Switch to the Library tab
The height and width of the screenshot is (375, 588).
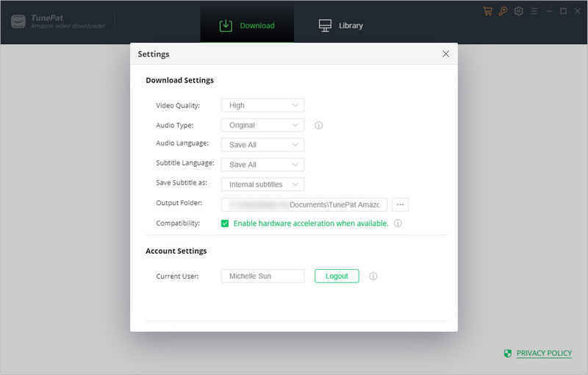click(x=341, y=26)
